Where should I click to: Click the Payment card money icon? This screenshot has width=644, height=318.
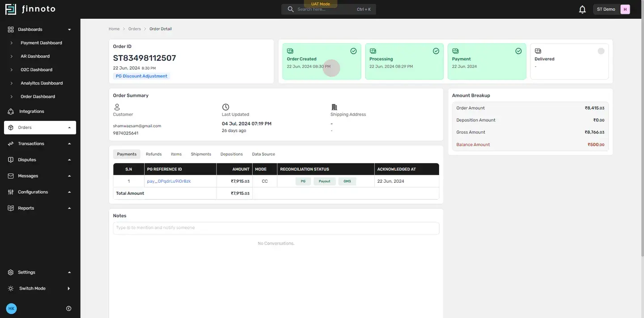click(x=455, y=51)
